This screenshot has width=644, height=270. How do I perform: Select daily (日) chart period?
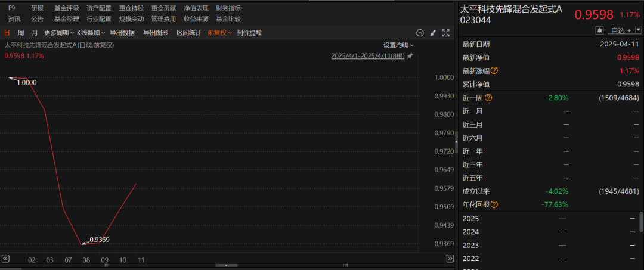pos(7,33)
